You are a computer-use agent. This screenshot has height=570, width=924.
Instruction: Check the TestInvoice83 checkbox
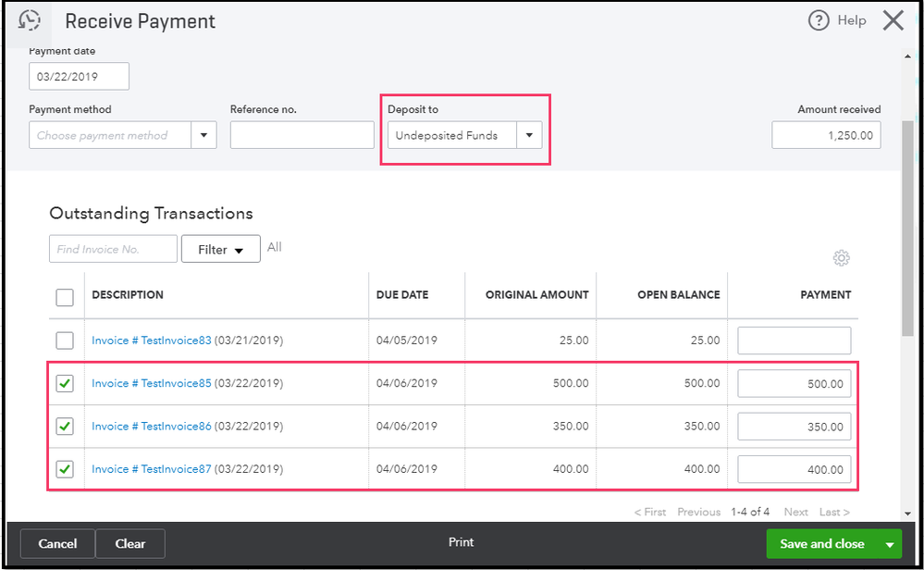(65, 341)
